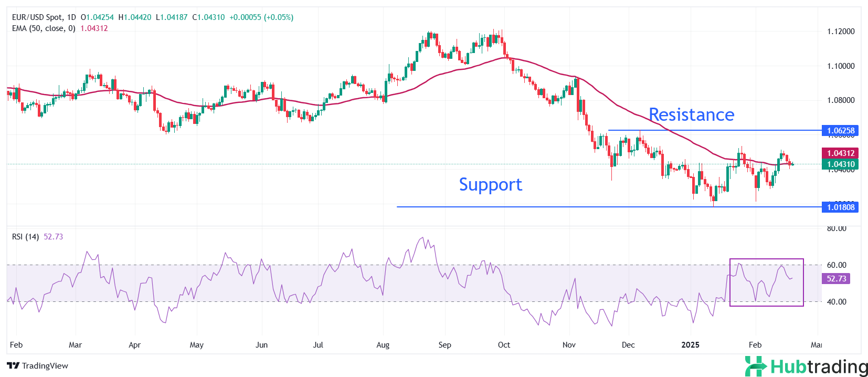The width and height of the screenshot is (868, 377).
Task: Click the TradingView text link
Action: coord(45,366)
